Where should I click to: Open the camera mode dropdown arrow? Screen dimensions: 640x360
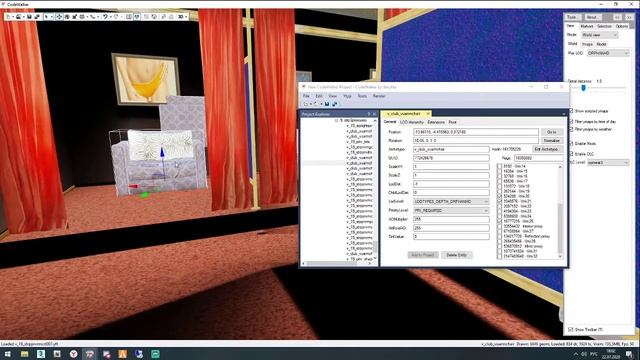pyautogui.click(x=186, y=17)
